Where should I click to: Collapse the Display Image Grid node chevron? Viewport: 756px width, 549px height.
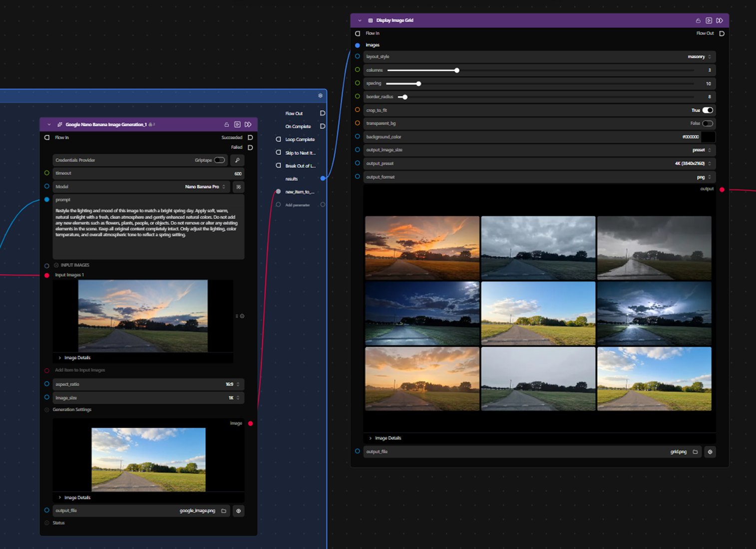click(x=360, y=20)
